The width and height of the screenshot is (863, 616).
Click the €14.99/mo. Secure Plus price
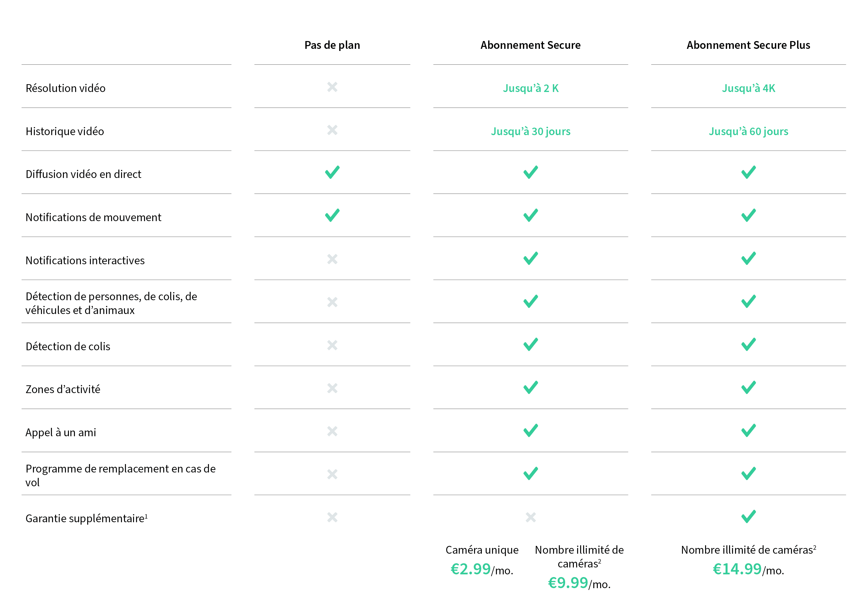tap(748, 569)
